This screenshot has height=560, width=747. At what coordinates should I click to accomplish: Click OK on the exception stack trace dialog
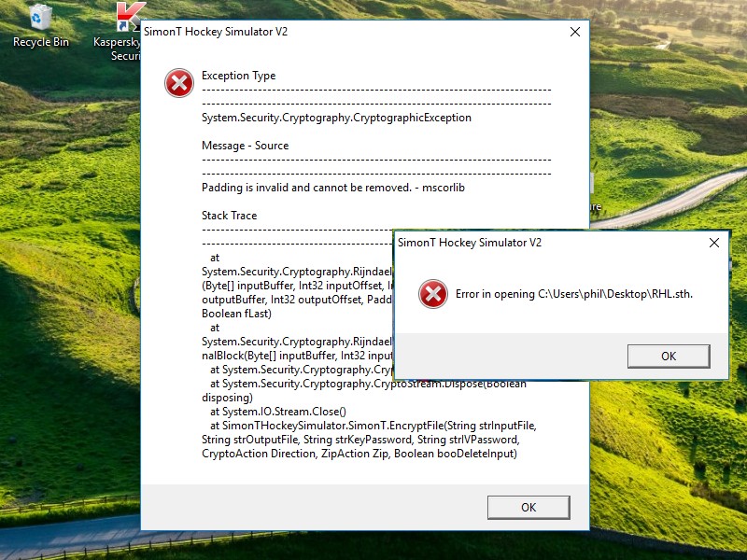(x=529, y=508)
